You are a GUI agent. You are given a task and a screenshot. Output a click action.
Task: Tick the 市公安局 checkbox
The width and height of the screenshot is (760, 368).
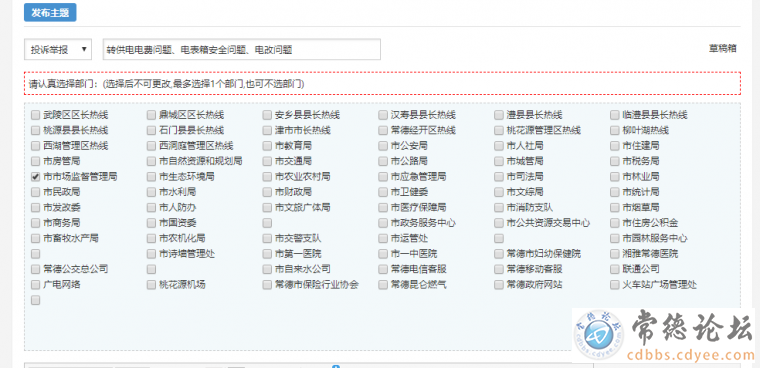click(383, 146)
